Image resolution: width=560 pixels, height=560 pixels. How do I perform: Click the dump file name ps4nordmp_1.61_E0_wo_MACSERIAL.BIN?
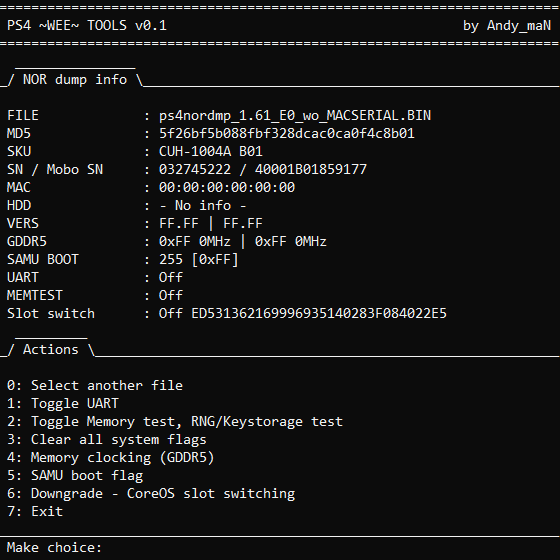coord(295,115)
